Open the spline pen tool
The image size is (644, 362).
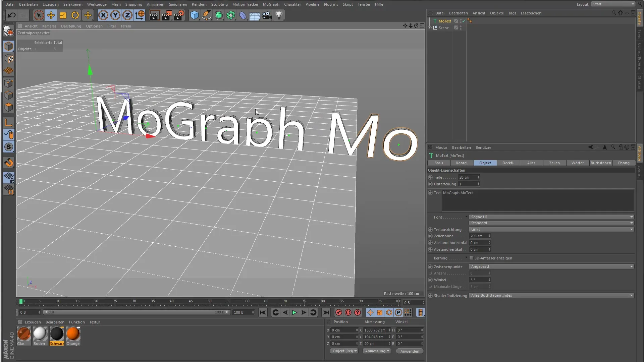pos(207,15)
